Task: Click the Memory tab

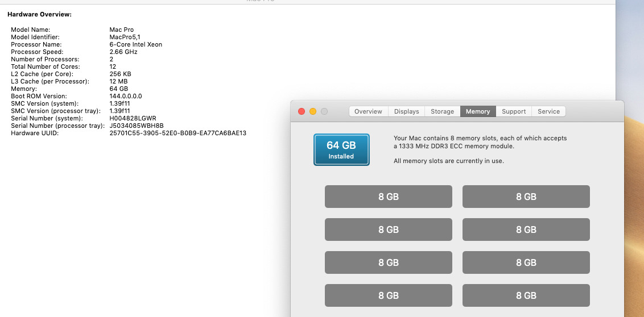Action: [x=478, y=111]
